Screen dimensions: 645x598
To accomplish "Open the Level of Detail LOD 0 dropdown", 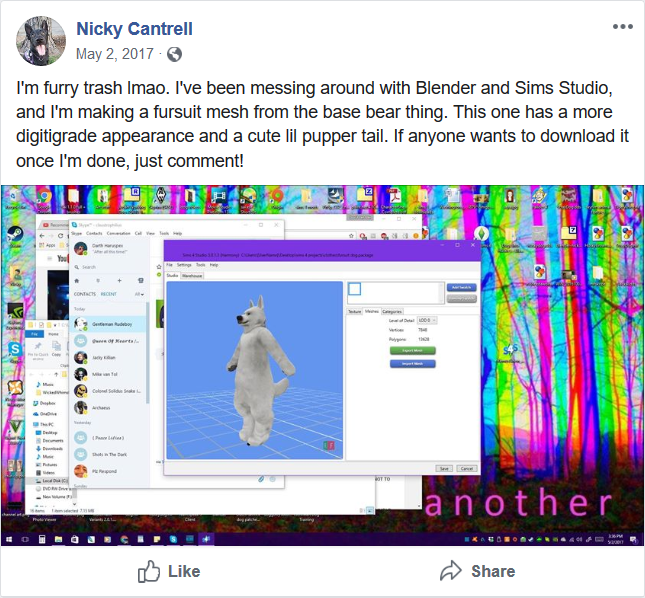I will [x=427, y=320].
